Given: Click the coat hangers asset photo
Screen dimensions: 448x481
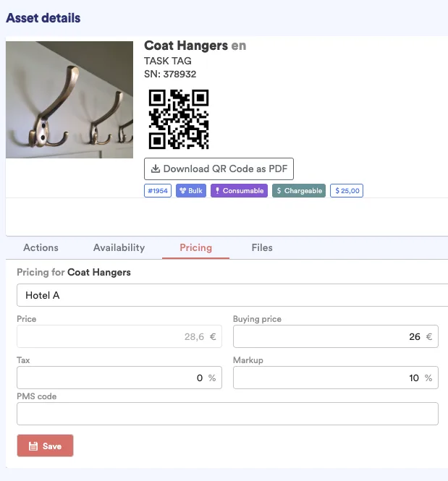Looking at the screenshot, I should click(x=69, y=100).
